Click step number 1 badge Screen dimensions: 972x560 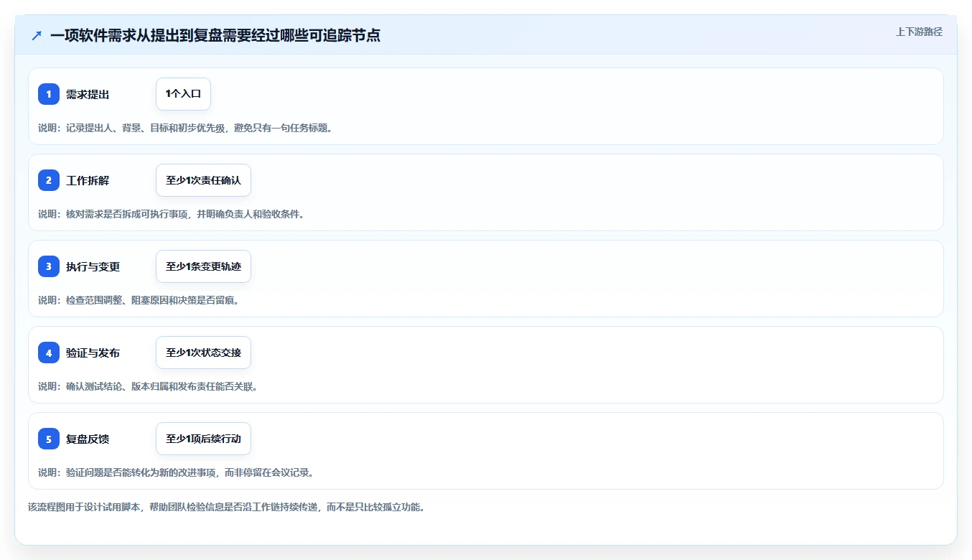tap(49, 94)
